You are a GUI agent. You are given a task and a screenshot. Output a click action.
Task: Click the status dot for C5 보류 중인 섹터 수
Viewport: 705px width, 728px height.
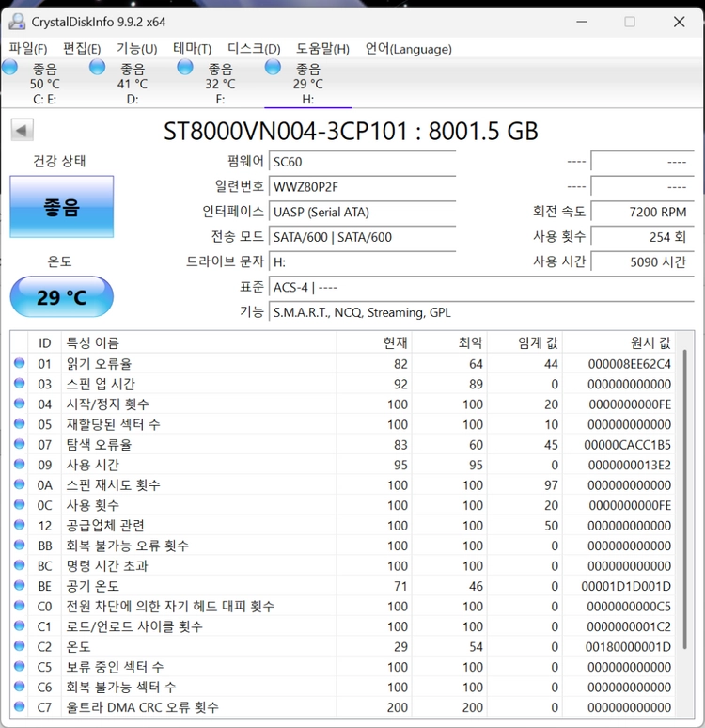[x=19, y=666]
